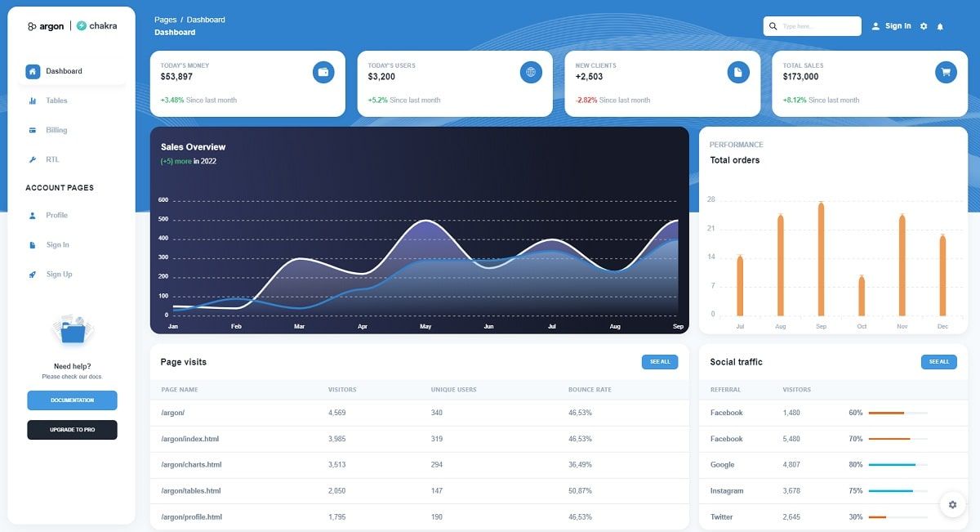
Task: Click the Sign Up rocket icon in sidebar
Action: coord(31,274)
